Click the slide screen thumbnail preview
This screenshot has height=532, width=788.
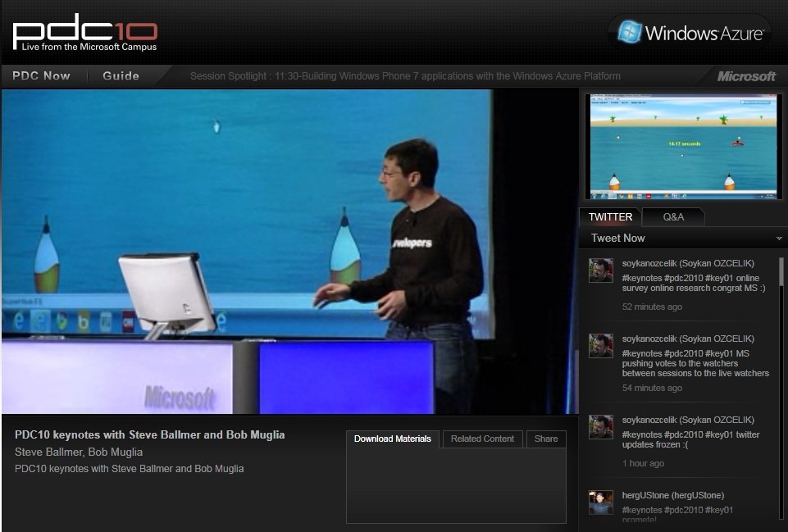pos(684,146)
